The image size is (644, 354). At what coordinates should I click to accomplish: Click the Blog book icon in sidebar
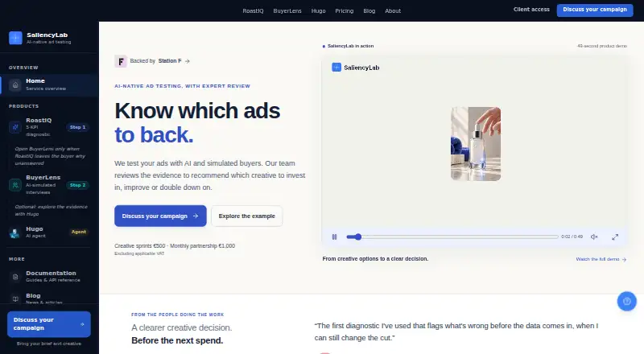coord(15,299)
